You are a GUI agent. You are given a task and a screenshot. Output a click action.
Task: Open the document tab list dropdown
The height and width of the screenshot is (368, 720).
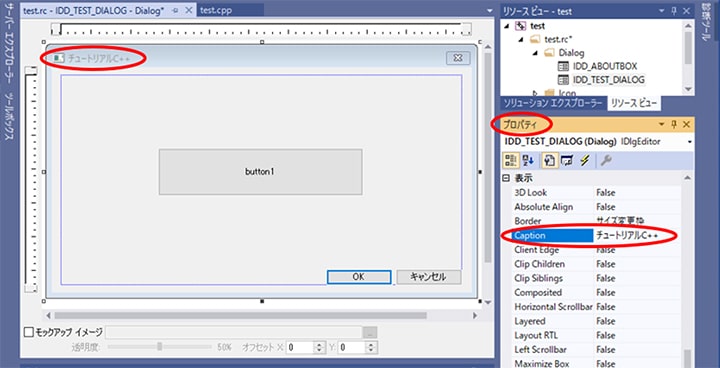[x=489, y=11]
